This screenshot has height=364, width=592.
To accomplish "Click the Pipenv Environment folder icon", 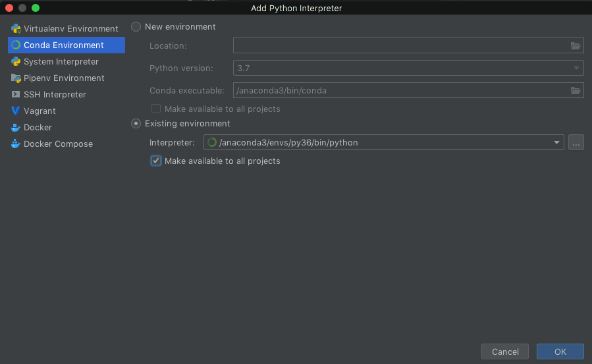I will point(16,78).
